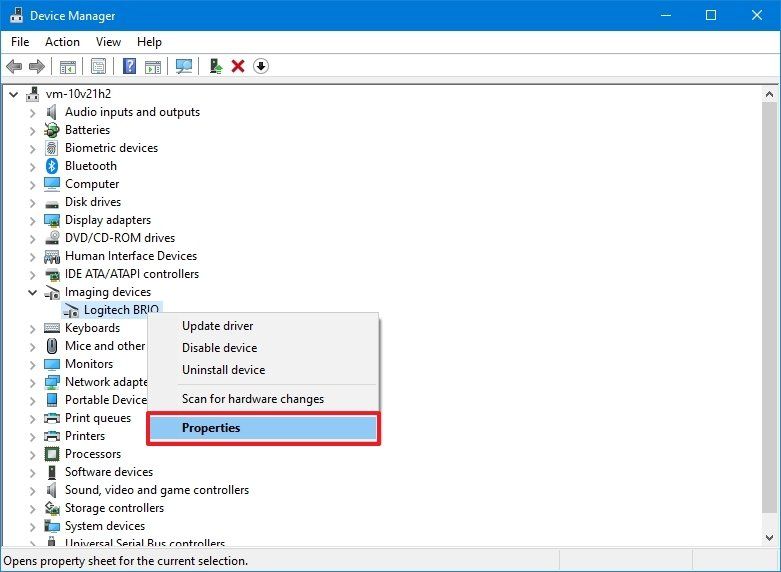Image resolution: width=781 pixels, height=572 pixels.
Task: Click the Disable device down-arrow icon
Action: [261, 66]
